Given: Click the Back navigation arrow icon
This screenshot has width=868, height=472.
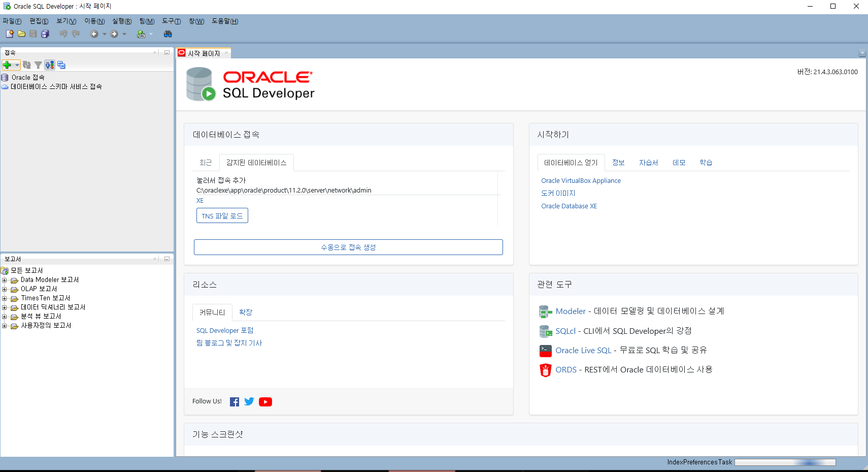Looking at the screenshot, I should pyautogui.click(x=94, y=34).
